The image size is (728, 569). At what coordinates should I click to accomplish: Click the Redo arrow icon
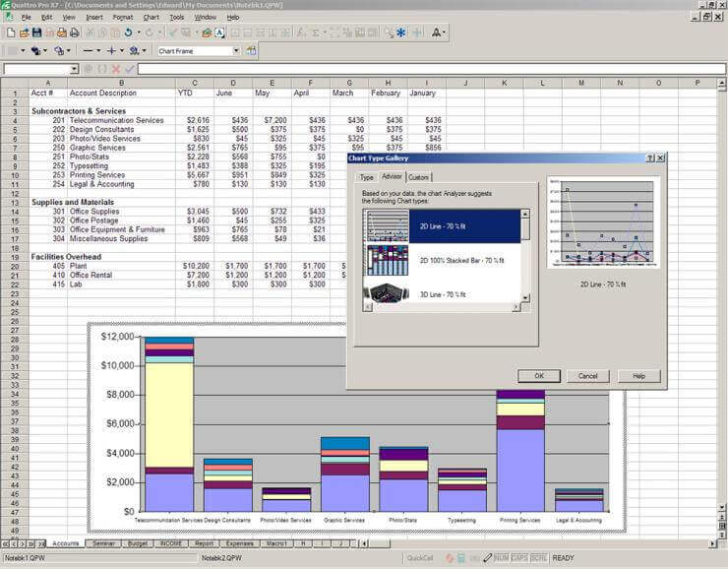[150, 32]
